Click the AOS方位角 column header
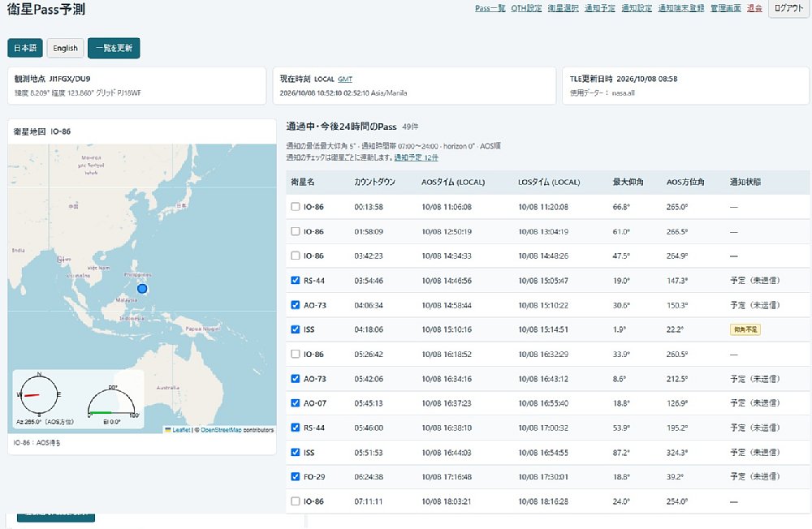 click(x=685, y=183)
